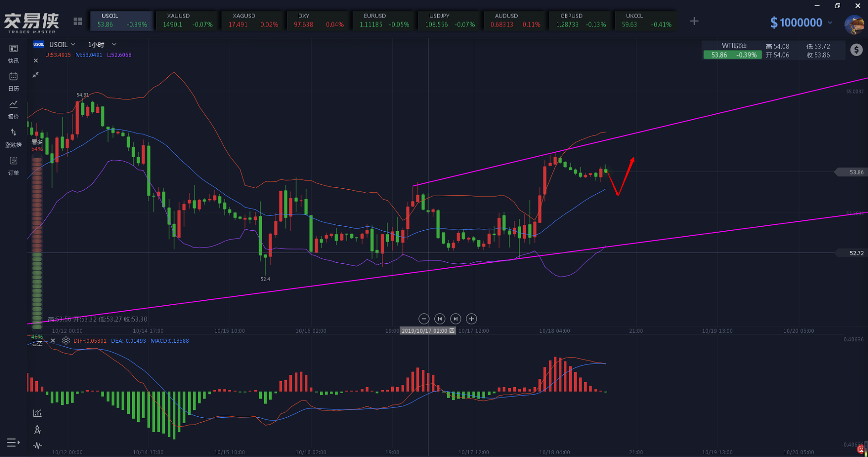Viewport: 868px width, 457px height.
Task: Click the 52.72 price axis marker
Action: [851, 253]
